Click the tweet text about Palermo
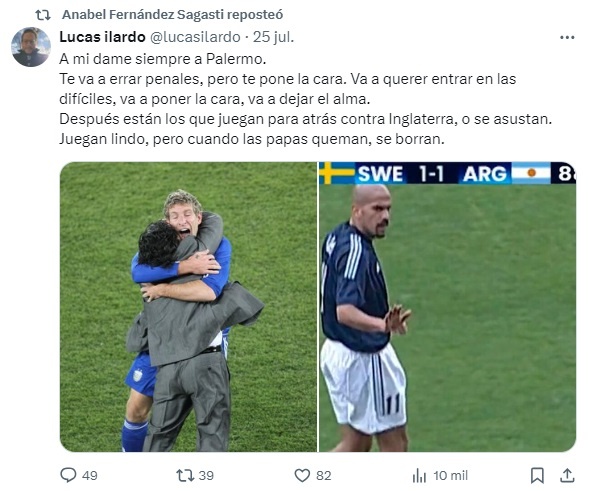 coord(305,99)
